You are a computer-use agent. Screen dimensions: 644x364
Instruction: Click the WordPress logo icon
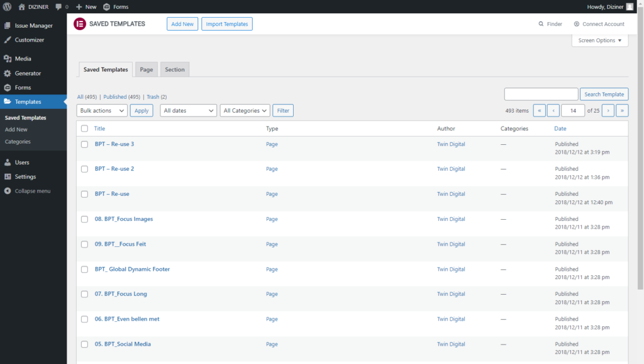click(7, 6)
